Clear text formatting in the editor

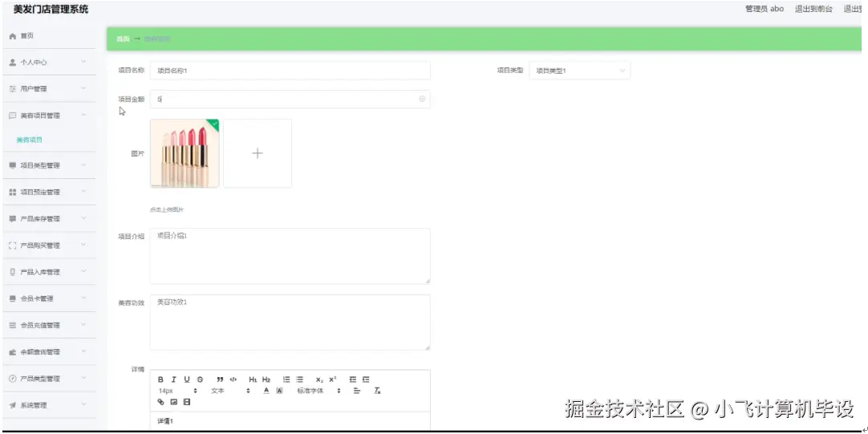click(x=377, y=391)
